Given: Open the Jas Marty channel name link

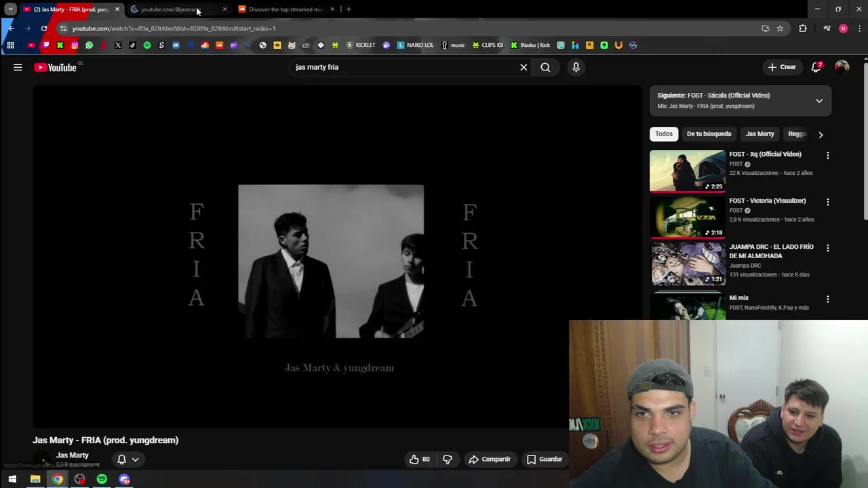Looking at the screenshot, I should point(73,455).
